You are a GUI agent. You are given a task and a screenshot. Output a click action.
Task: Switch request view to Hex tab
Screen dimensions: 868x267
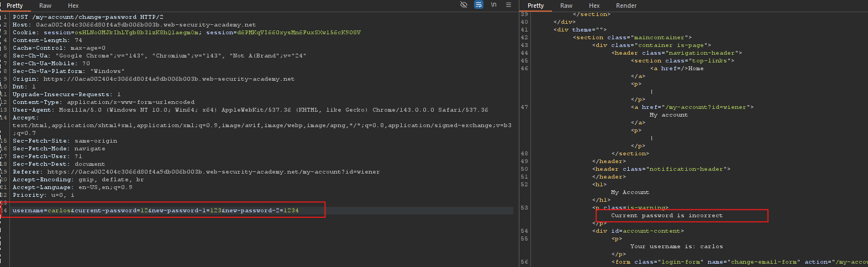[x=73, y=6]
